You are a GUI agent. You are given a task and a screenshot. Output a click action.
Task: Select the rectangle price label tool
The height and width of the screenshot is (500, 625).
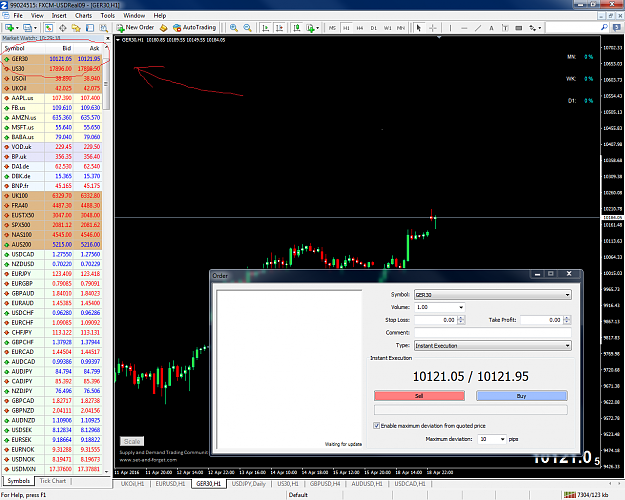pyautogui.click(x=519, y=28)
